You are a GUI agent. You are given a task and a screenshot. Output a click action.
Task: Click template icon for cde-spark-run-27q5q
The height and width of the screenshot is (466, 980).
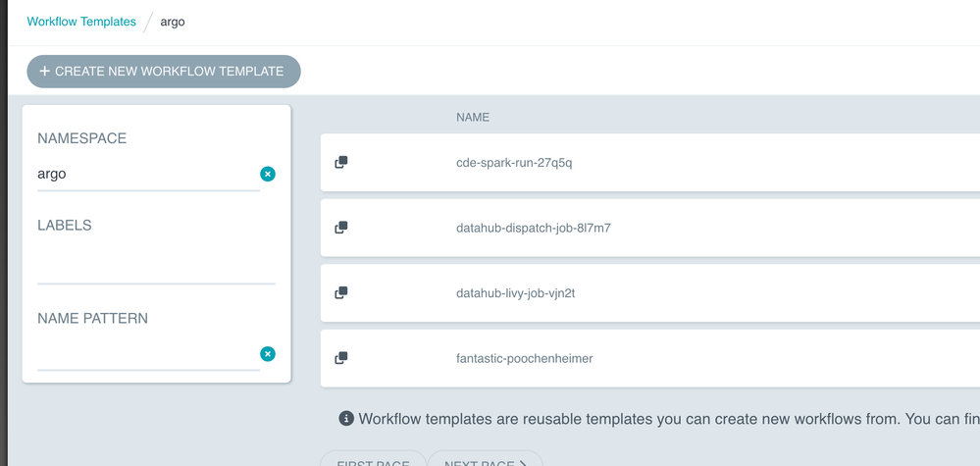tap(341, 163)
